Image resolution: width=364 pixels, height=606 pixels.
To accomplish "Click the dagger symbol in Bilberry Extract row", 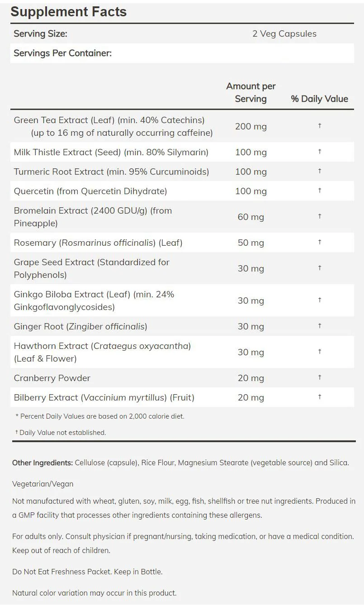I will tap(319, 396).
